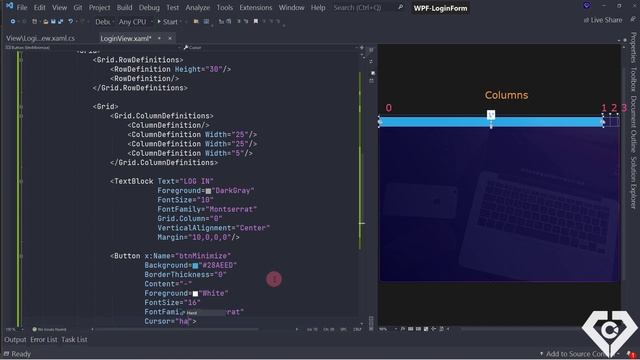Viewport: 640px width, 360px height.
Task: Open the Test menu
Action: point(172,7)
